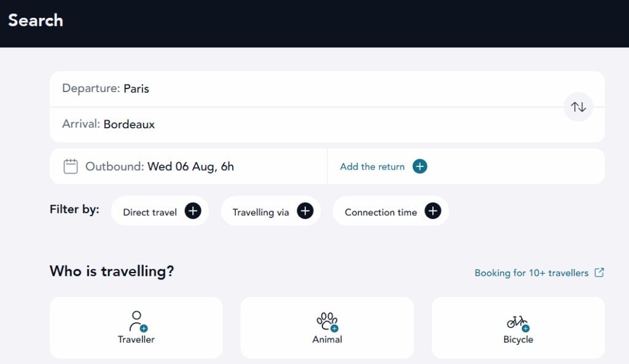Open the external link icon for group booking
The height and width of the screenshot is (364, 629).
[600, 273]
